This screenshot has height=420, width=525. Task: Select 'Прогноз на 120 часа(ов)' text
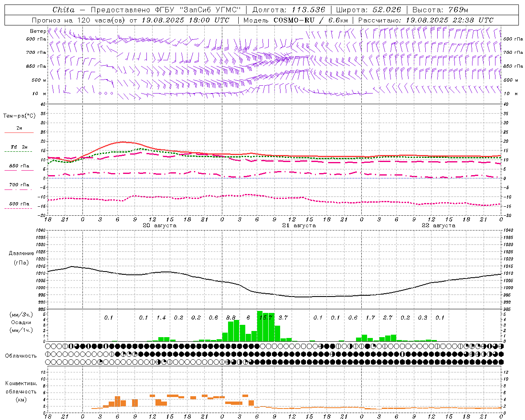tap(79, 20)
